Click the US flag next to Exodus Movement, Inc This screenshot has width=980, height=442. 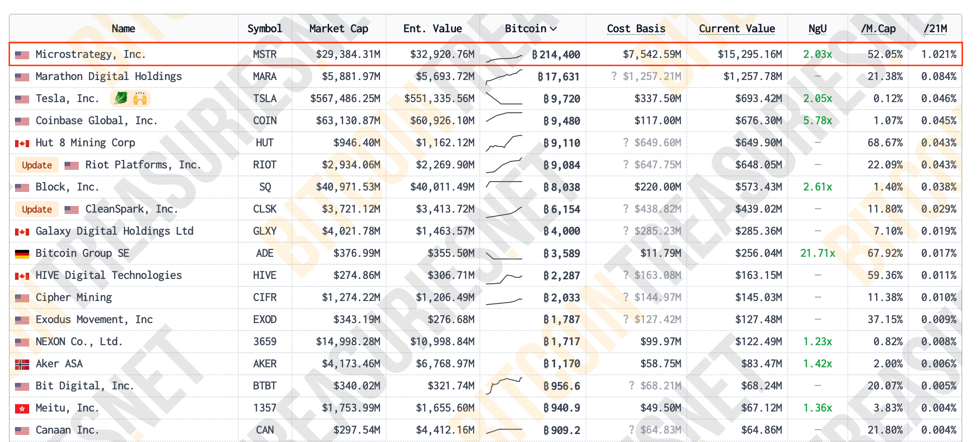[x=22, y=320]
